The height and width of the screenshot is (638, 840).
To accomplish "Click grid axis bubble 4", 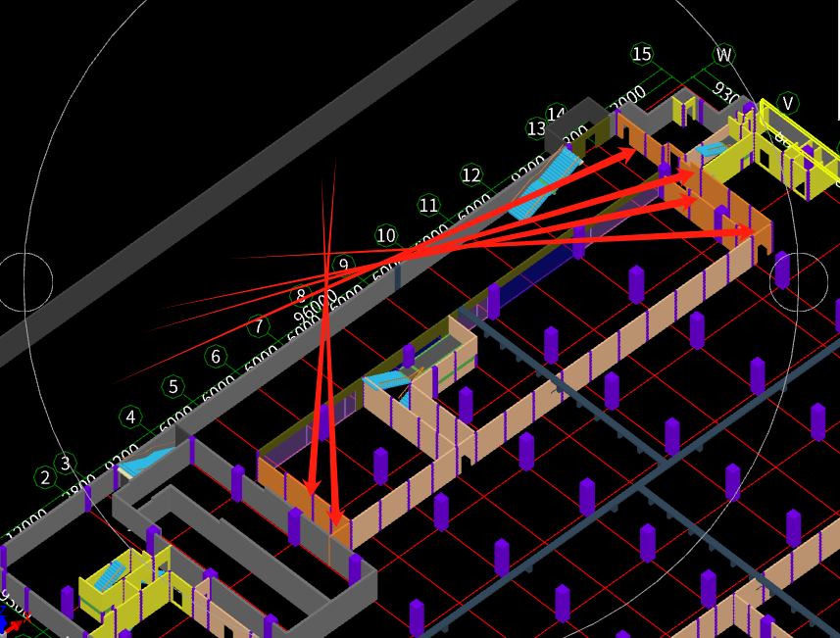I will click(x=130, y=417).
